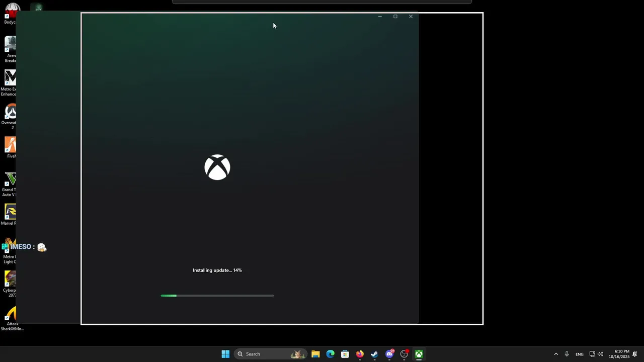Minimize the Xbox update window

380,17
